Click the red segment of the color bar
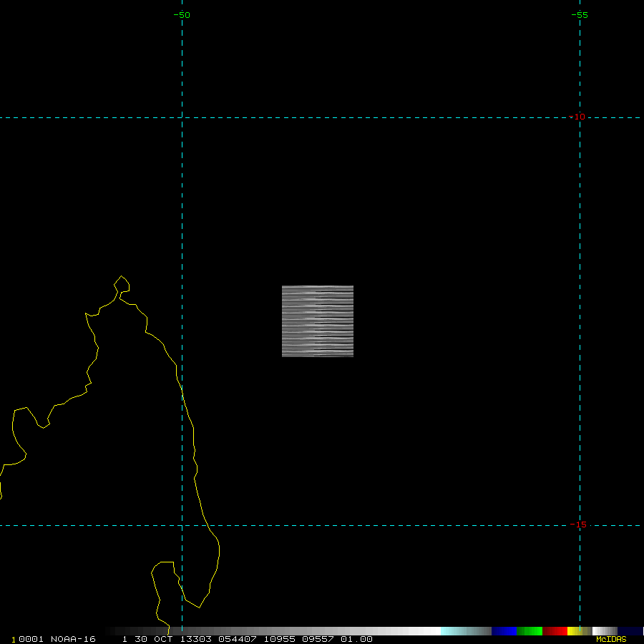 pos(555,631)
